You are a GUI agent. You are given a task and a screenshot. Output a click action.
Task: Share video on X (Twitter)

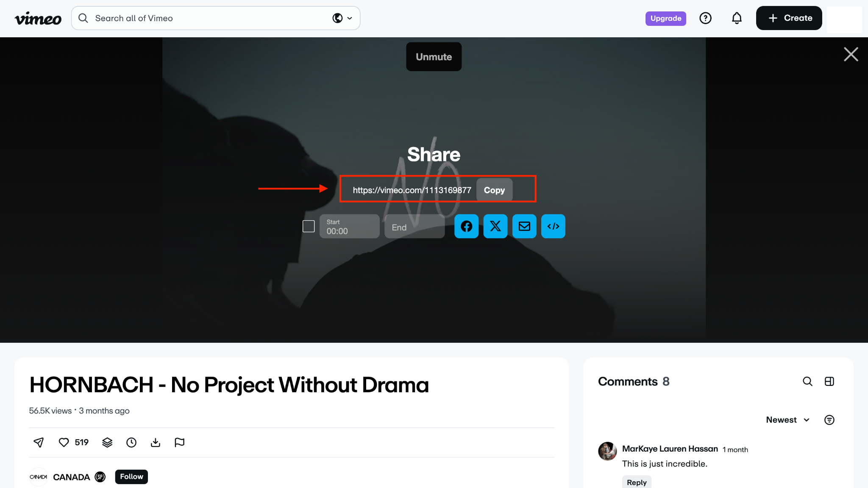(x=495, y=226)
